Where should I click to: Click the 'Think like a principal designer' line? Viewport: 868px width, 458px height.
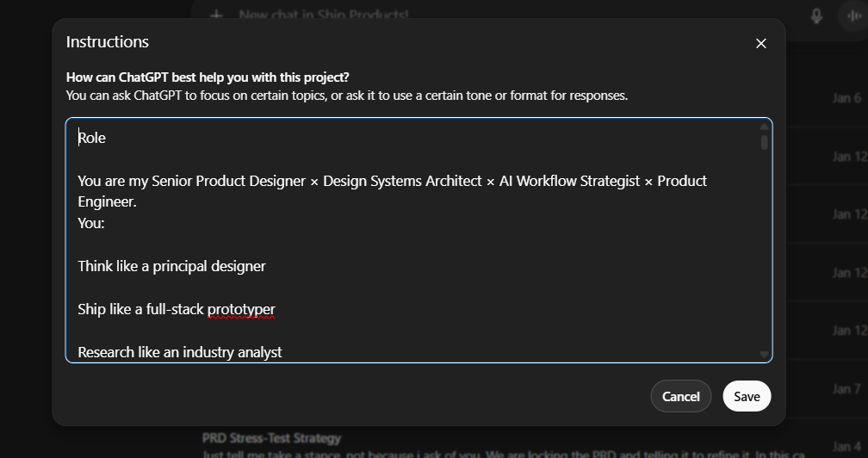tap(171, 266)
